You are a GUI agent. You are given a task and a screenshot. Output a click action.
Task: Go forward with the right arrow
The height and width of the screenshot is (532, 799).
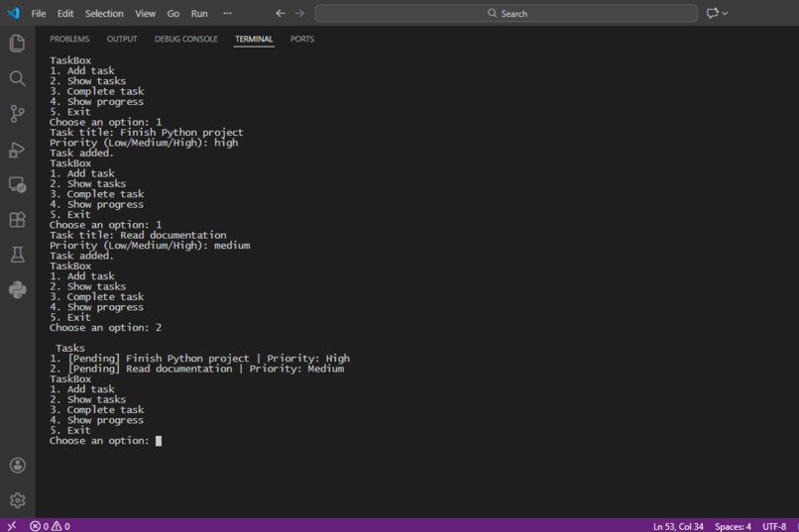299,13
